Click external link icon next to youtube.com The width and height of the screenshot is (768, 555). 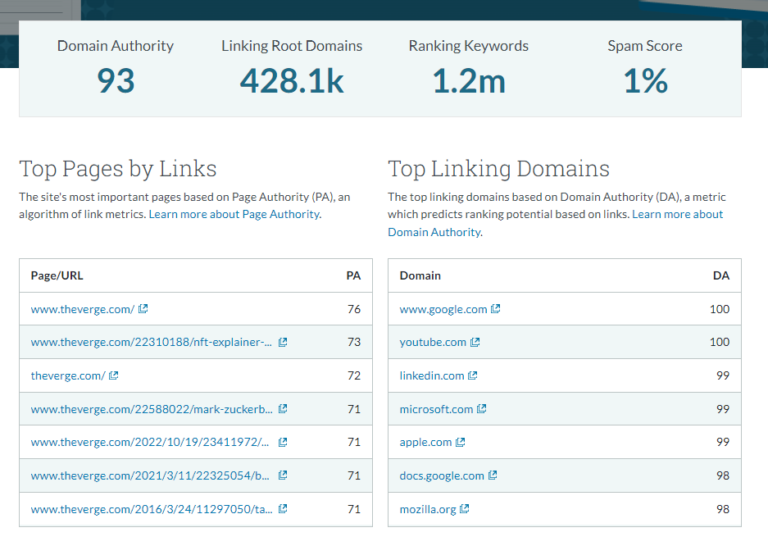tap(475, 342)
